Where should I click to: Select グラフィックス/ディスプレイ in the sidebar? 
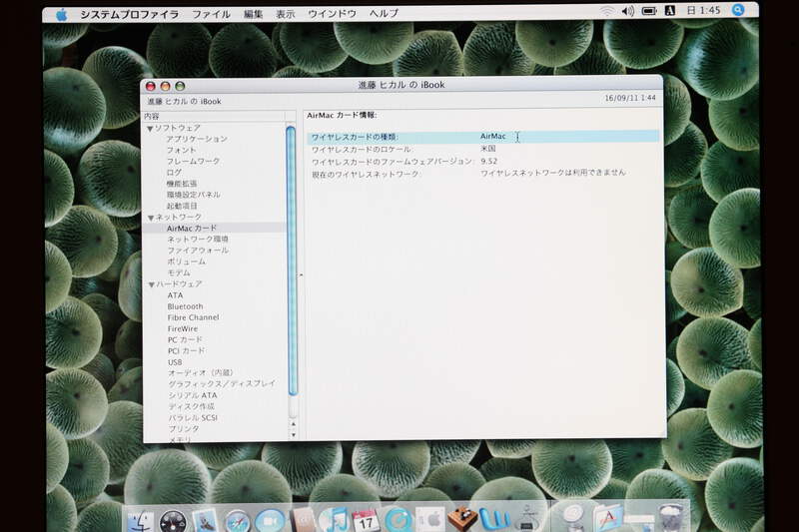tap(222, 384)
